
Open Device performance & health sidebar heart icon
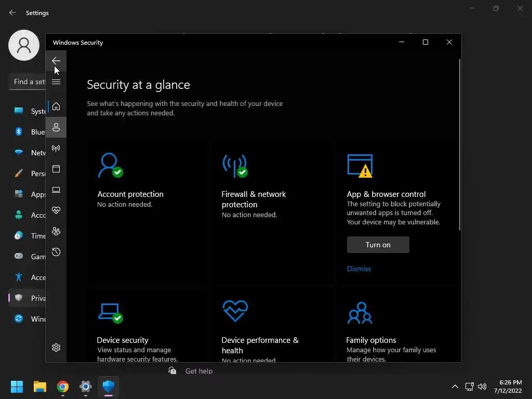pos(56,210)
